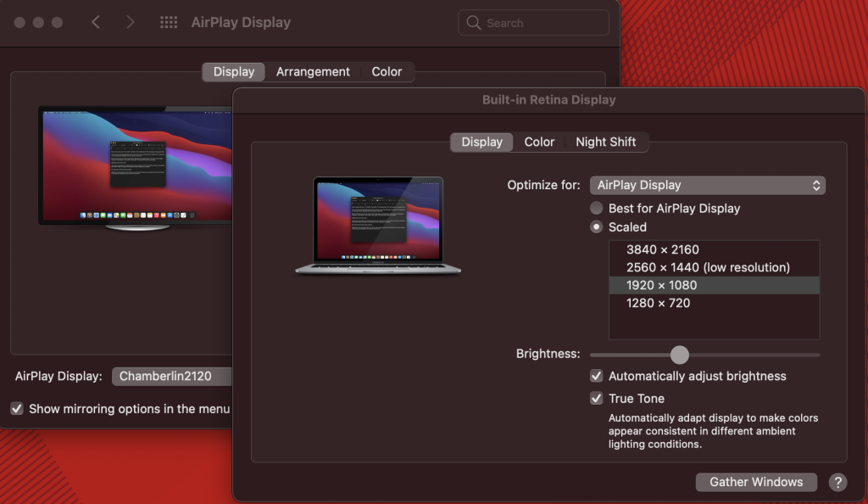
Task: Select the Scaled radio button
Action: [x=596, y=227]
